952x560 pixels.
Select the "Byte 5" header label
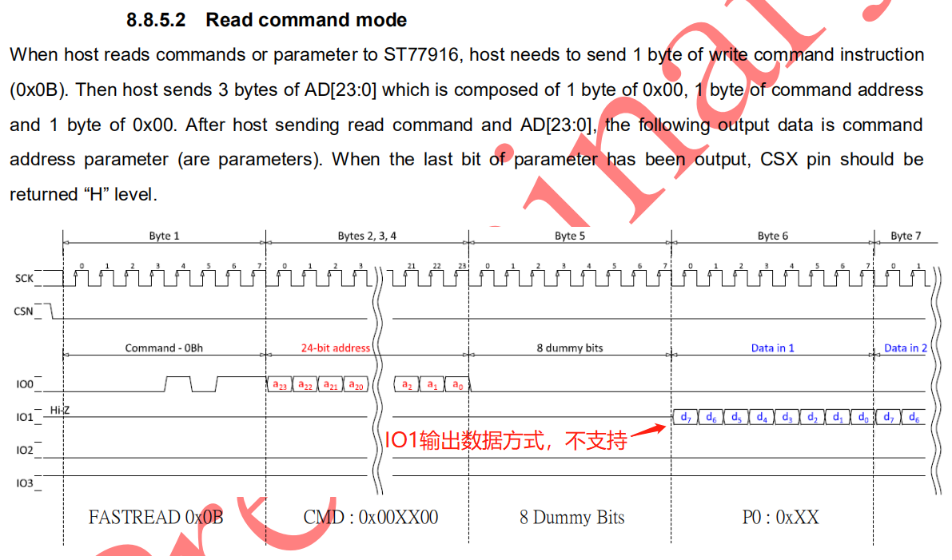click(570, 236)
